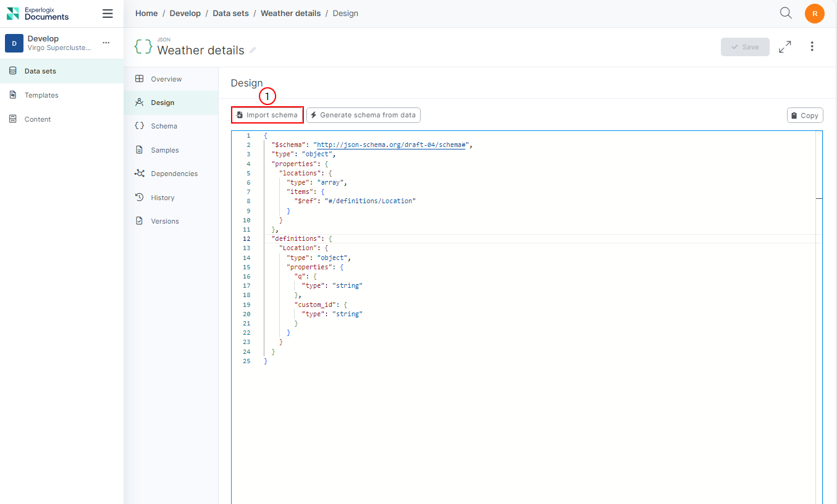Screen dimensions: 837x504
Task: Open the search magnifier icon
Action: point(786,13)
